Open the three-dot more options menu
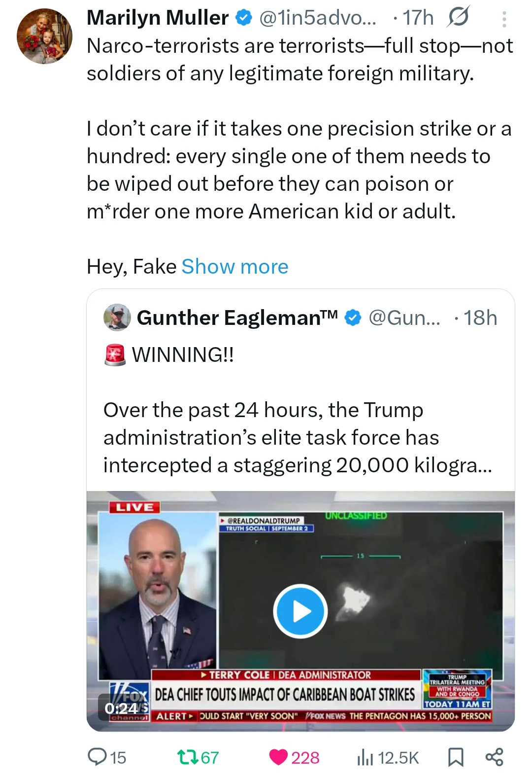 (x=504, y=19)
